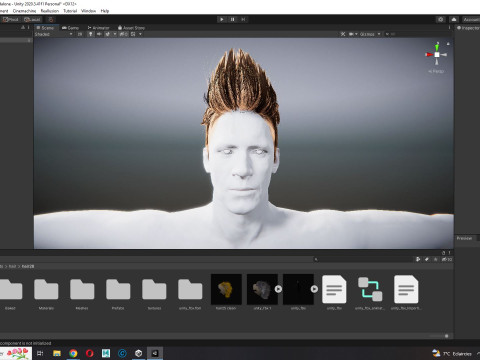Expand the grid settings dropdown arrow
This screenshot has height=360, width=480.
coord(140,34)
